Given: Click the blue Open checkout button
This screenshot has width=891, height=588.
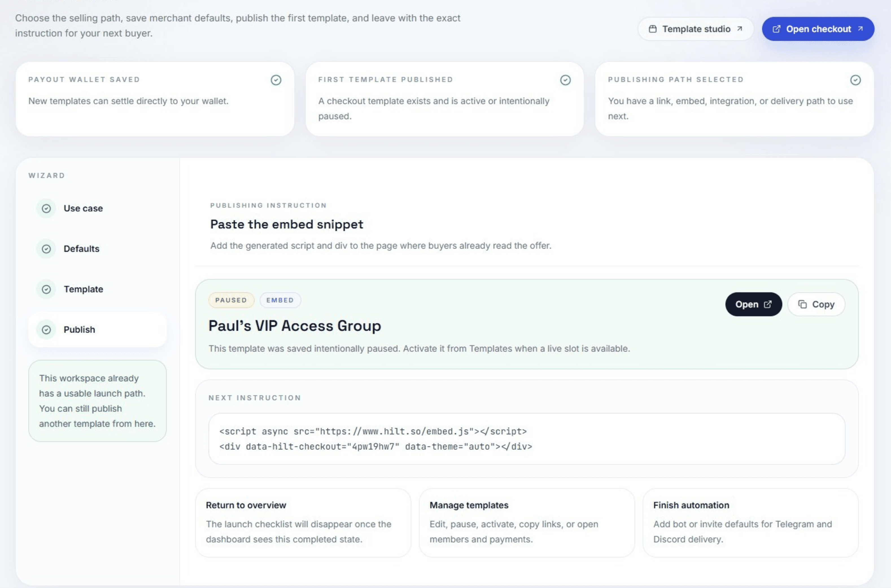Looking at the screenshot, I should pos(818,29).
